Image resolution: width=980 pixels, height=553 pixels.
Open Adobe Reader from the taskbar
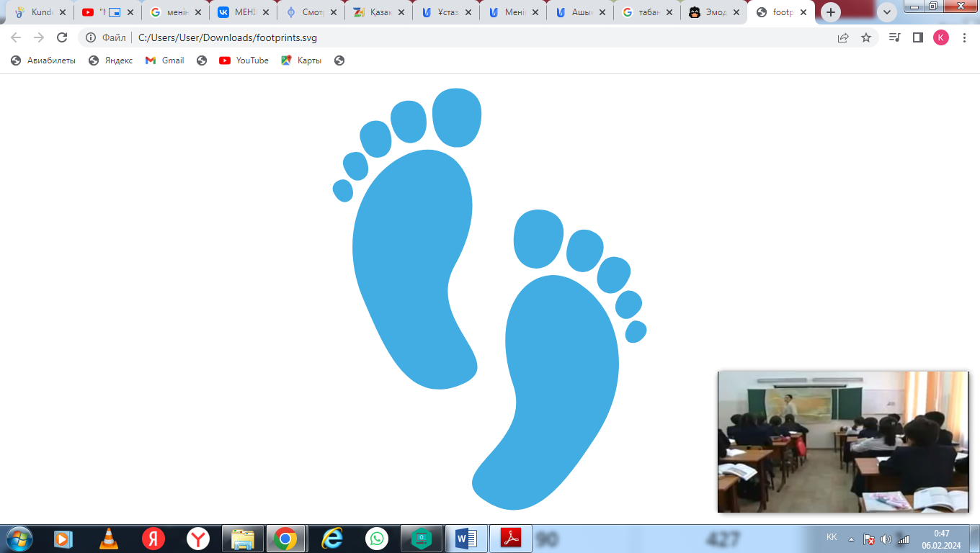click(510, 538)
